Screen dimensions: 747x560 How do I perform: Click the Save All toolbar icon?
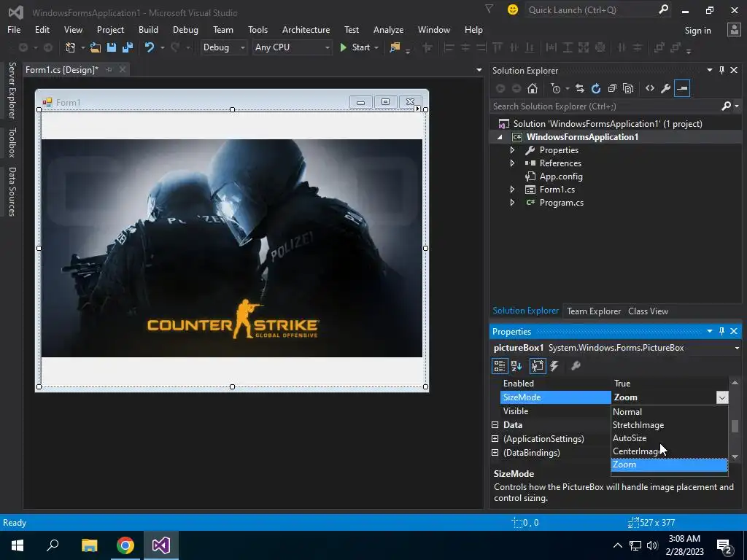point(128,47)
